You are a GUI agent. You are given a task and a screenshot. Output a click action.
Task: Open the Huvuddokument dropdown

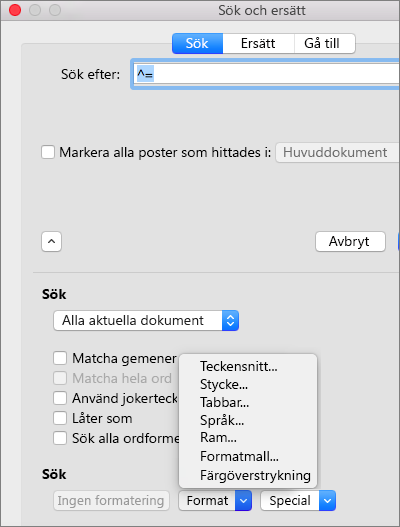(x=337, y=152)
